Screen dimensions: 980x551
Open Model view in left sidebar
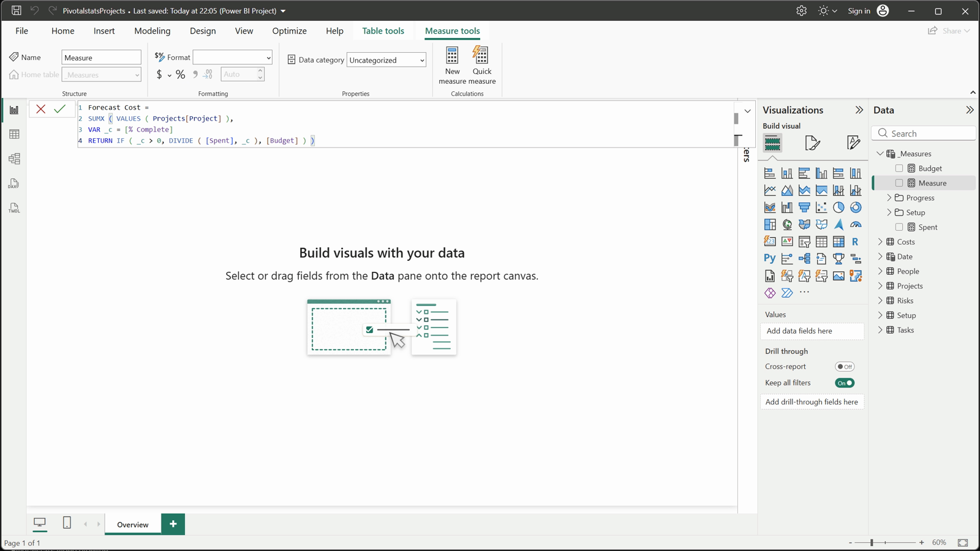pyautogui.click(x=14, y=159)
